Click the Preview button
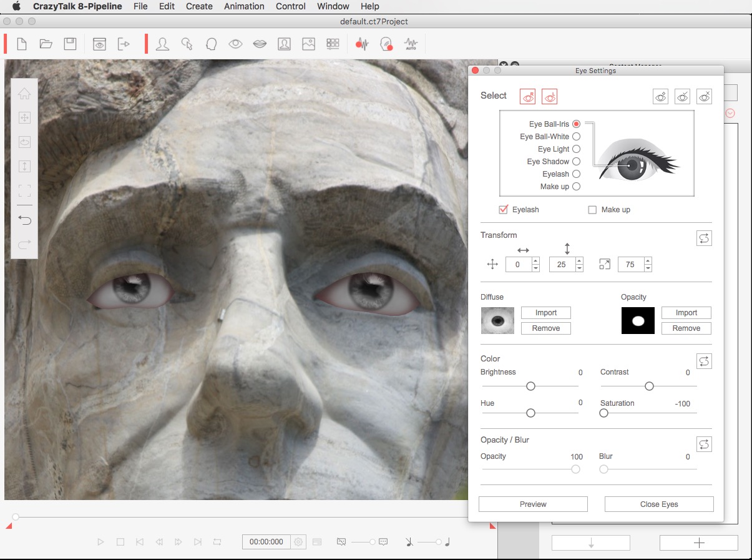 (x=533, y=504)
